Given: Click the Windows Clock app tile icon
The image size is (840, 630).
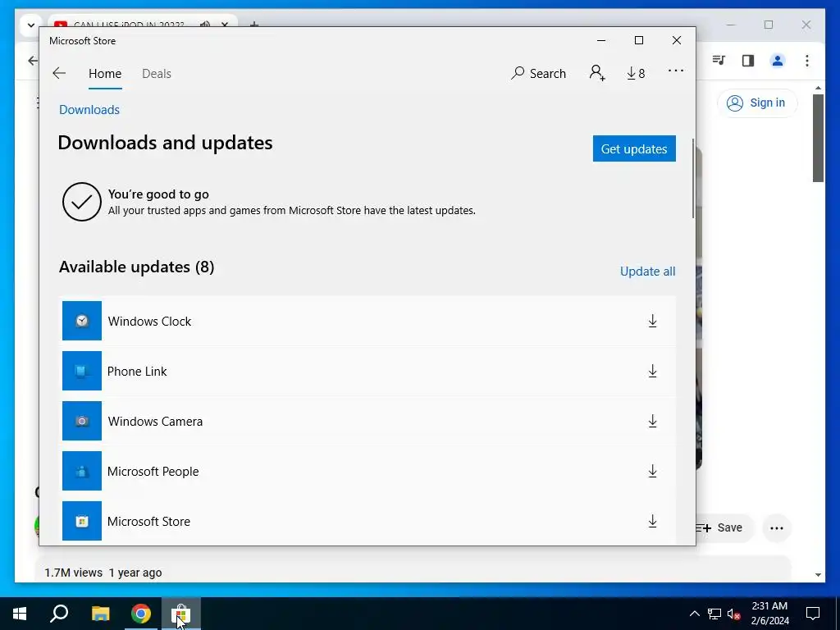Looking at the screenshot, I should pyautogui.click(x=82, y=321).
